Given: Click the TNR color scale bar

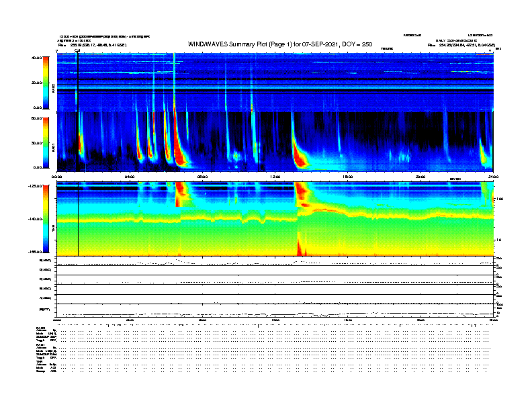Looking at the screenshot, I should (46, 219).
